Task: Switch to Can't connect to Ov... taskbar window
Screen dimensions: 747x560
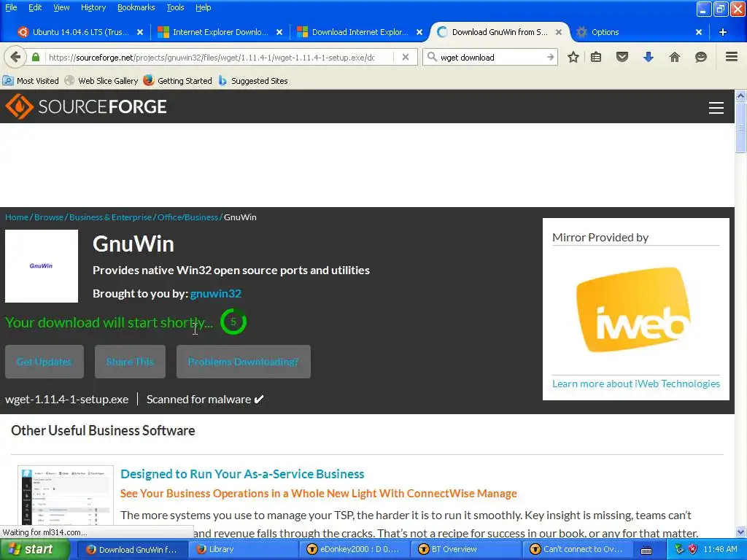Action: 577,550
